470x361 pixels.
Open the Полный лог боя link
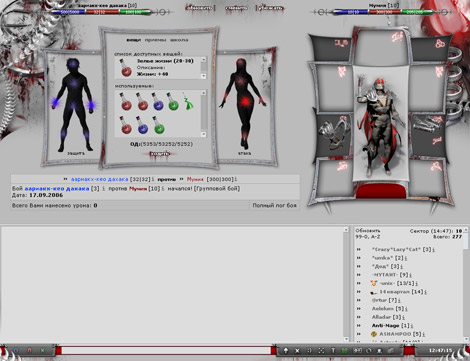click(x=274, y=205)
